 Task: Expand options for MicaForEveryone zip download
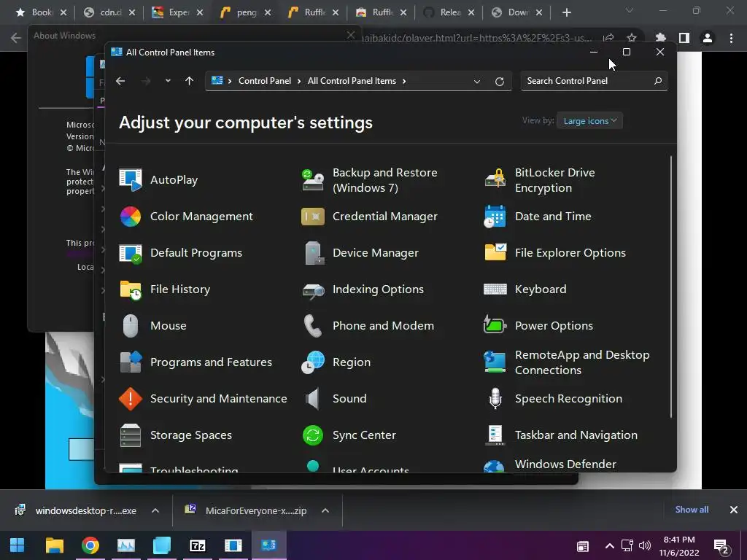pyautogui.click(x=325, y=510)
